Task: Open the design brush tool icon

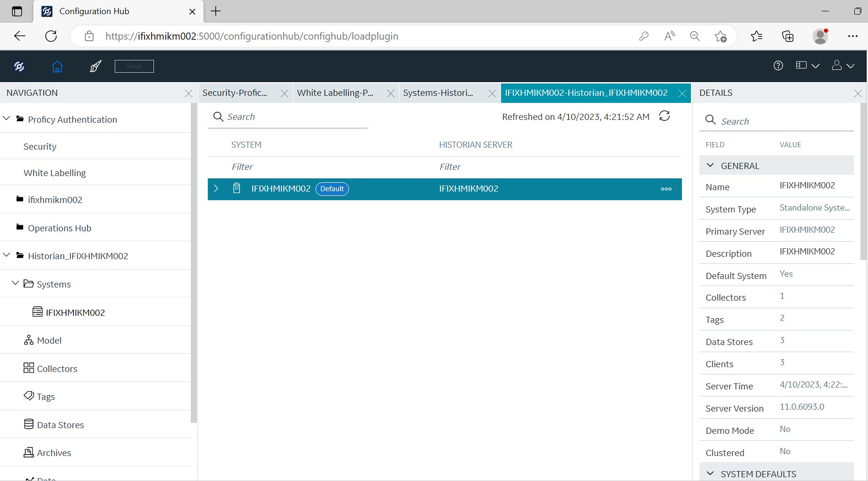Action: coord(95,67)
